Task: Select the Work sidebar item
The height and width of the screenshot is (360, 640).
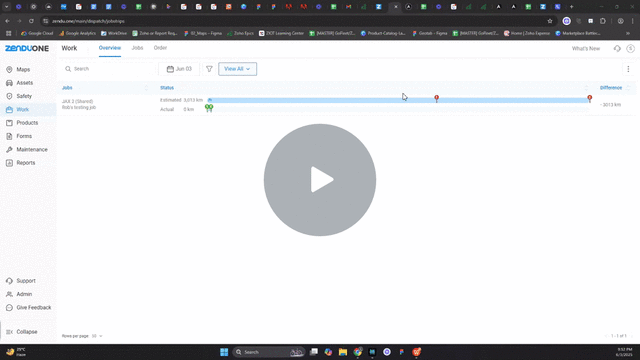Action: point(22,109)
